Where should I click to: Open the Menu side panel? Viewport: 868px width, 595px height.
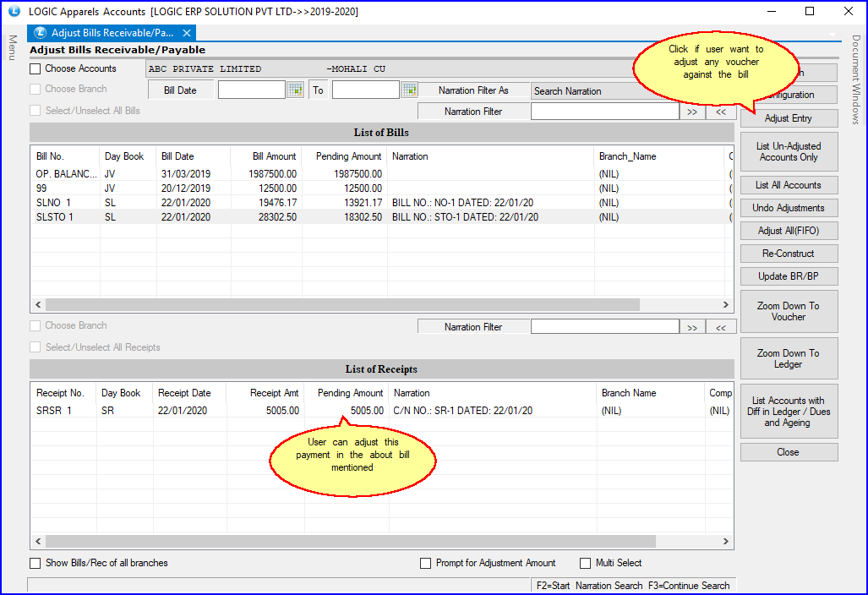[12, 47]
